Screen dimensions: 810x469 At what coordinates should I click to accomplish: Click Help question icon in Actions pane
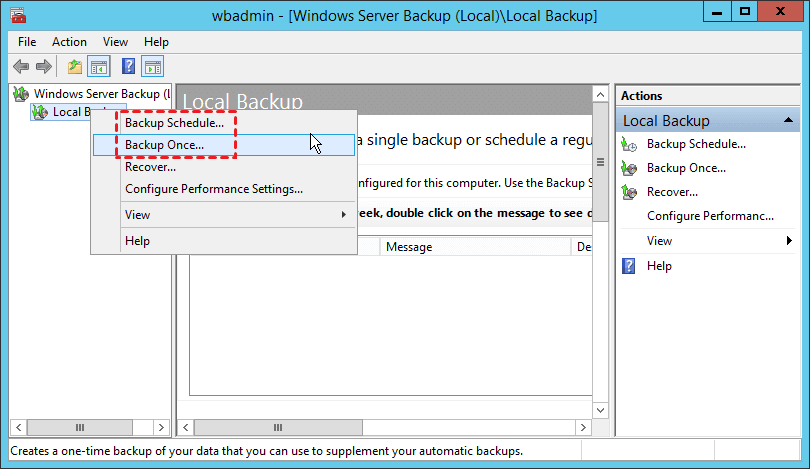[x=629, y=266]
